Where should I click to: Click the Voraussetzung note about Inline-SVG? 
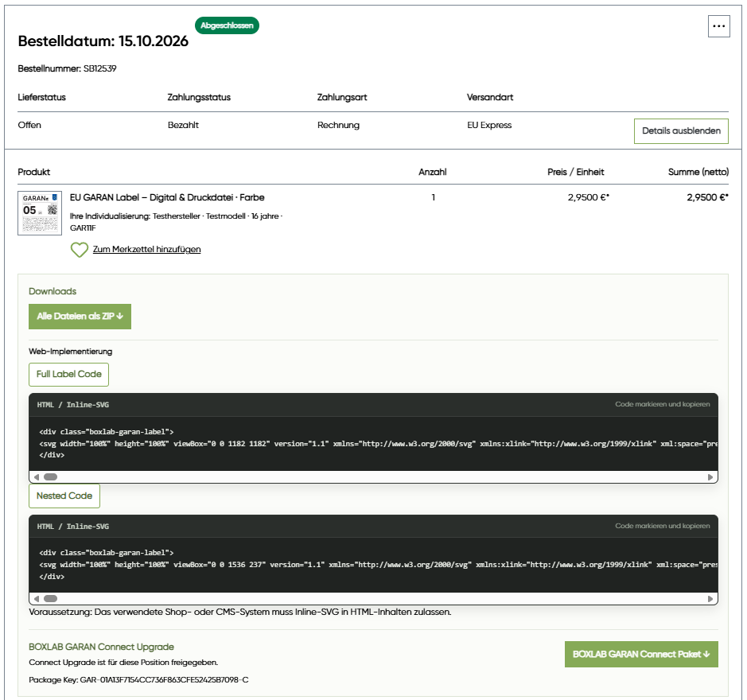pyautogui.click(x=239, y=612)
